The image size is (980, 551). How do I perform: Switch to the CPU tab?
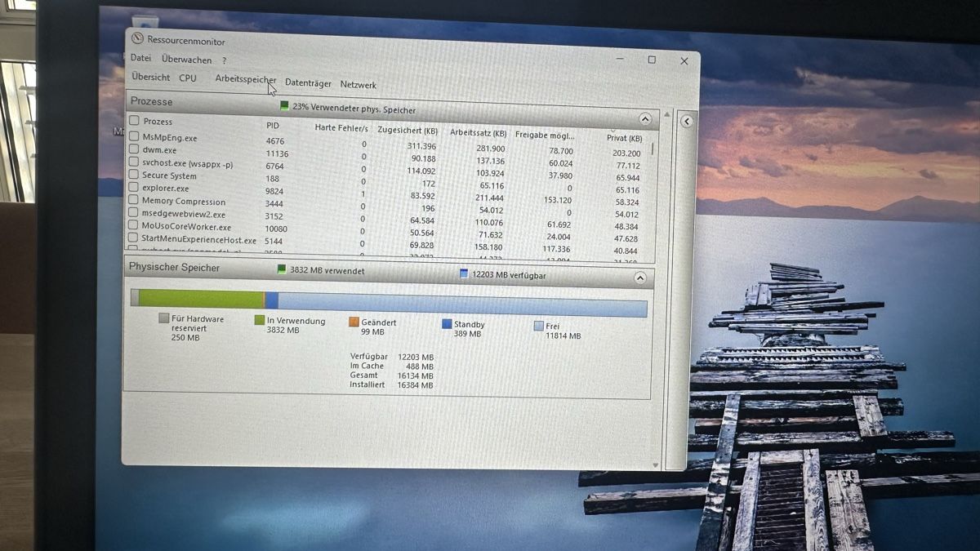[x=188, y=78]
